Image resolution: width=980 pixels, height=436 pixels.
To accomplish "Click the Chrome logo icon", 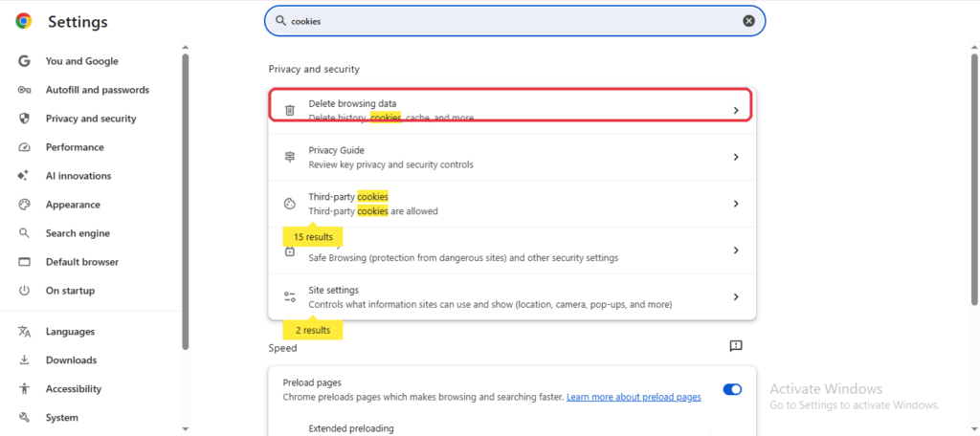I will pyautogui.click(x=24, y=22).
